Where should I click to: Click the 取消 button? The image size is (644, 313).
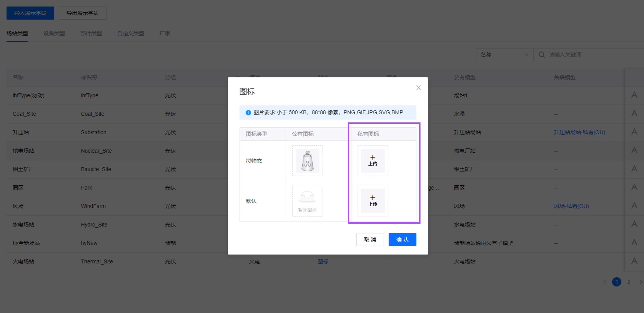370,239
